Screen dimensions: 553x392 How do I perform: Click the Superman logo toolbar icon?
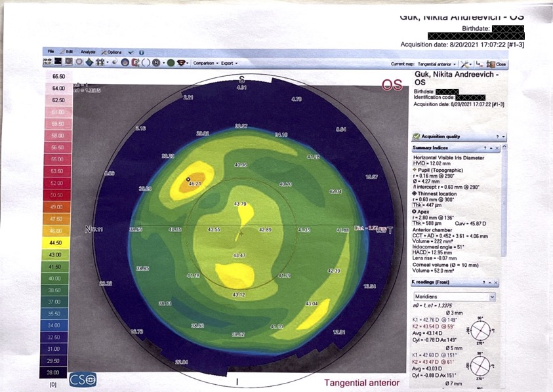pyautogui.click(x=181, y=63)
